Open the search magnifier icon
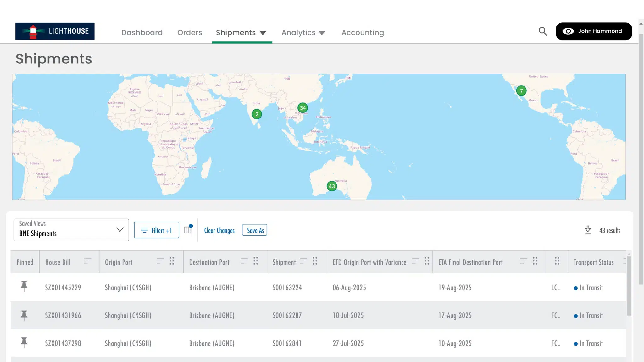Screen dimensions: 644x362 [543, 31]
